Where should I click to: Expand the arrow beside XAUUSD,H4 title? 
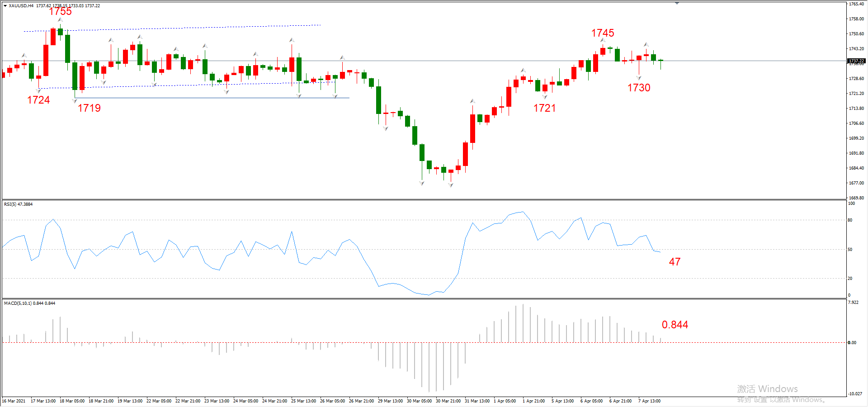5,6
